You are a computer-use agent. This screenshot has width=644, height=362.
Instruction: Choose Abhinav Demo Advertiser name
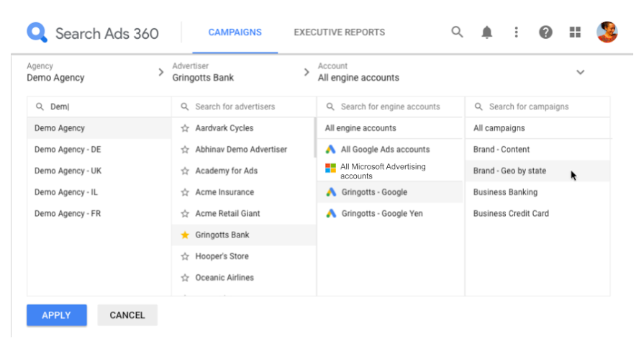241,150
